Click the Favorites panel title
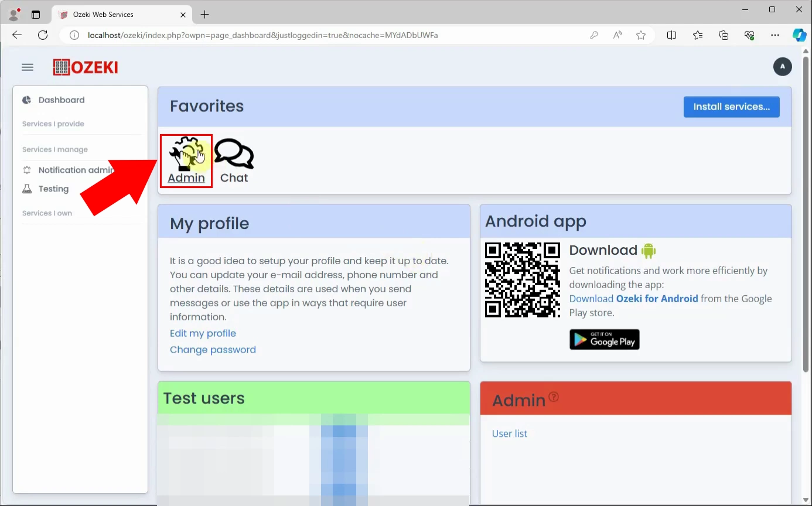812x506 pixels. 207,106
